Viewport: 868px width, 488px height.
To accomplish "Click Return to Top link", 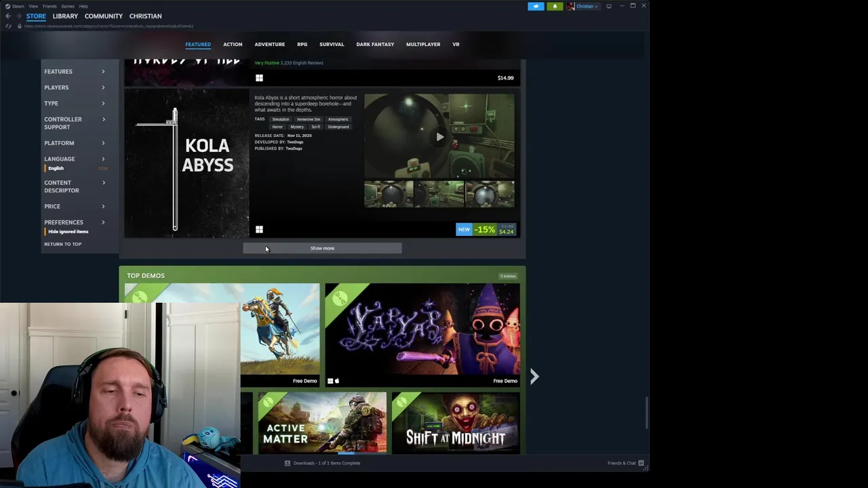I will [x=63, y=244].
